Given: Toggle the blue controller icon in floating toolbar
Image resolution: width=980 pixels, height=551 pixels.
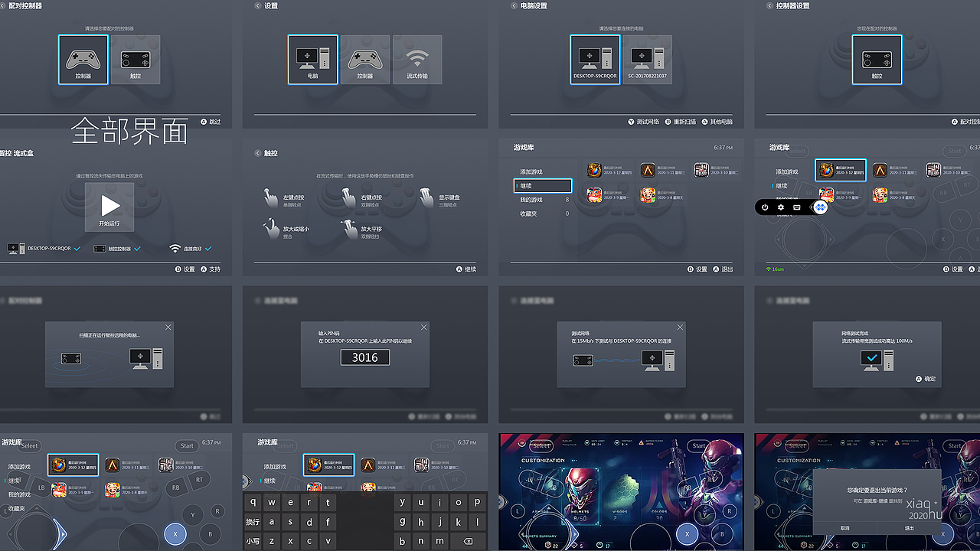Looking at the screenshot, I should point(821,207).
